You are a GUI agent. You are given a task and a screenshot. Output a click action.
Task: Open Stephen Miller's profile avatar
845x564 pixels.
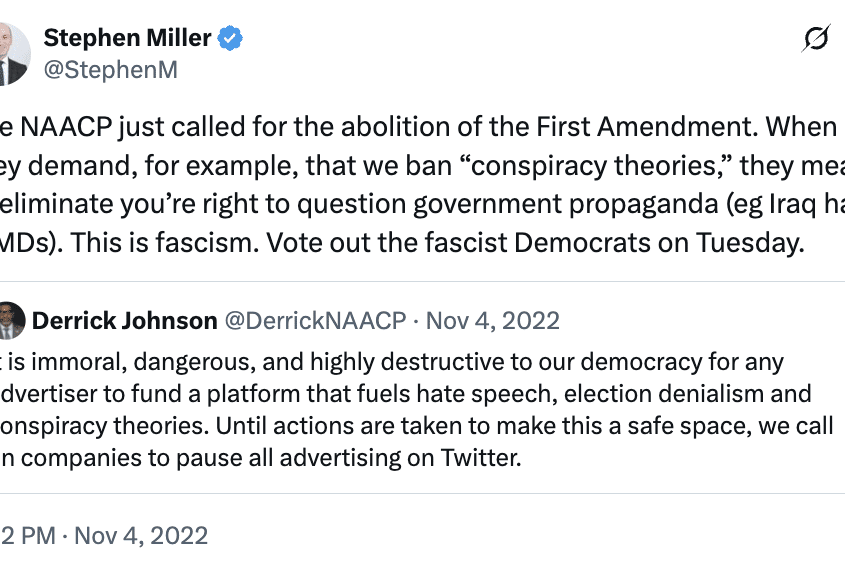pos(12,55)
